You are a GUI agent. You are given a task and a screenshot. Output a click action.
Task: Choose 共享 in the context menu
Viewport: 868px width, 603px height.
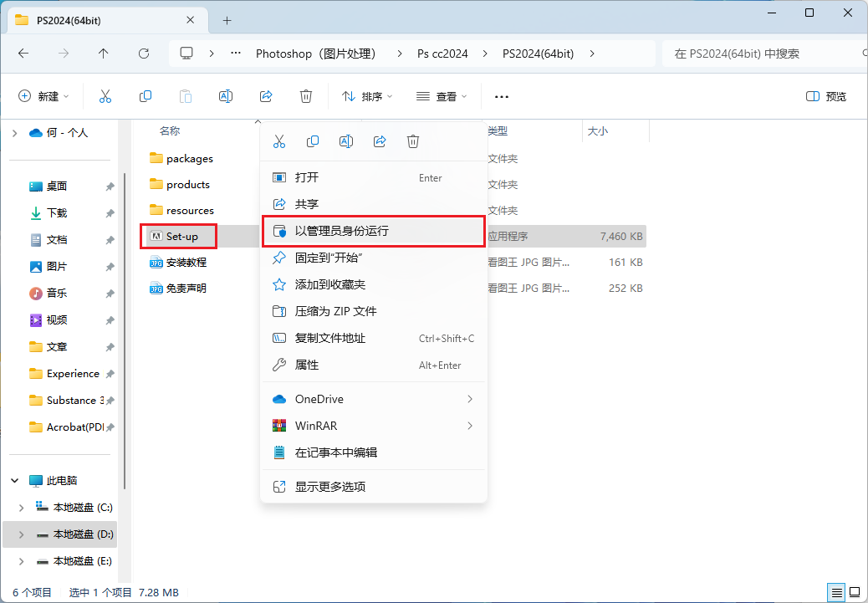tap(374, 204)
